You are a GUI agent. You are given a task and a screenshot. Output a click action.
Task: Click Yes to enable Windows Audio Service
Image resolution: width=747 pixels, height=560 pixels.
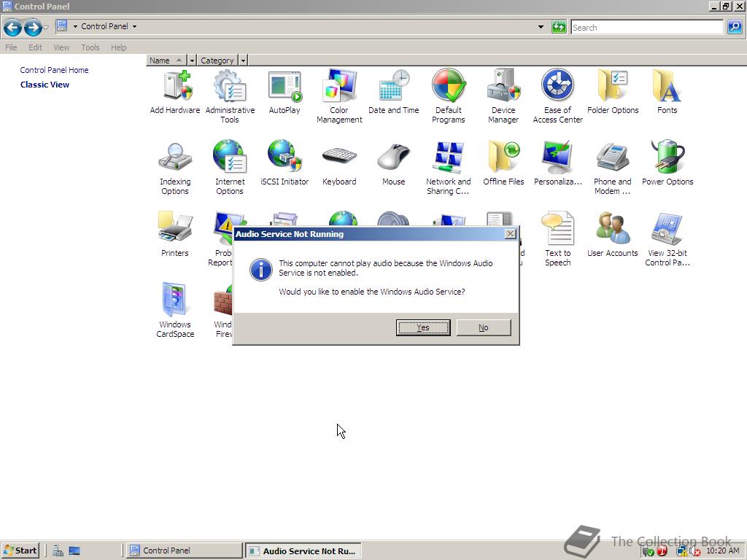(x=423, y=327)
